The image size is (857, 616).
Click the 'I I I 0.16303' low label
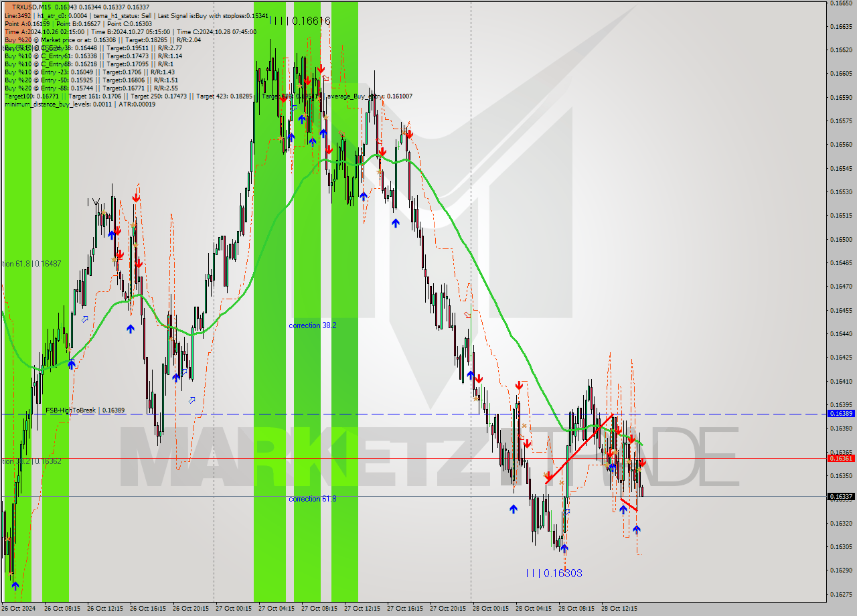pos(554,573)
